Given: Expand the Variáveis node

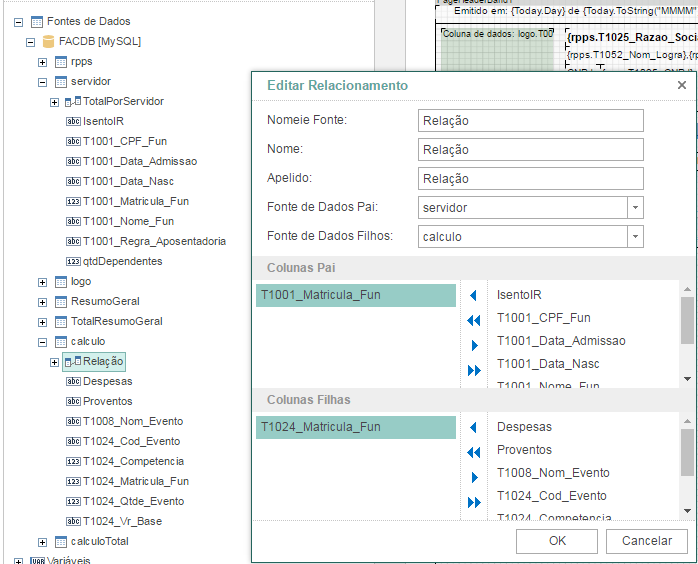Looking at the screenshot, I should click(x=18, y=561).
